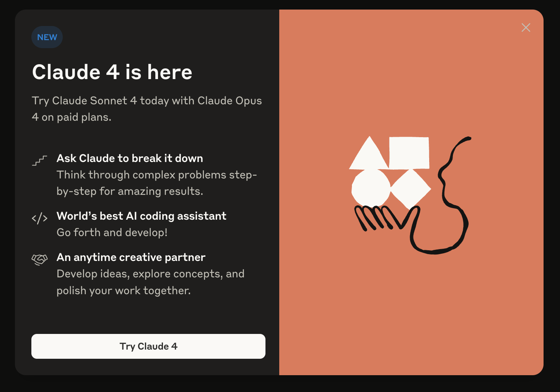Click "Ask Claude to break it down" heading

130,158
